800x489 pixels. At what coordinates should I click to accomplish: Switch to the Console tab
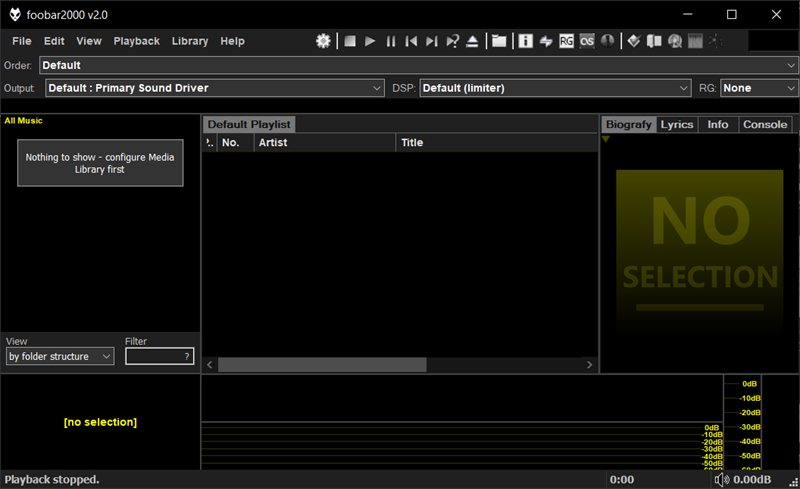click(765, 125)
